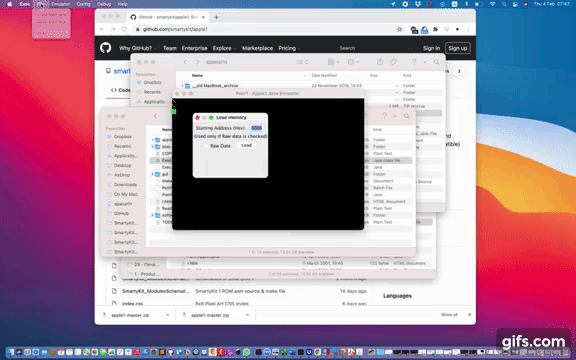Expand the bios folder in the Finder list

coord(152,147)
